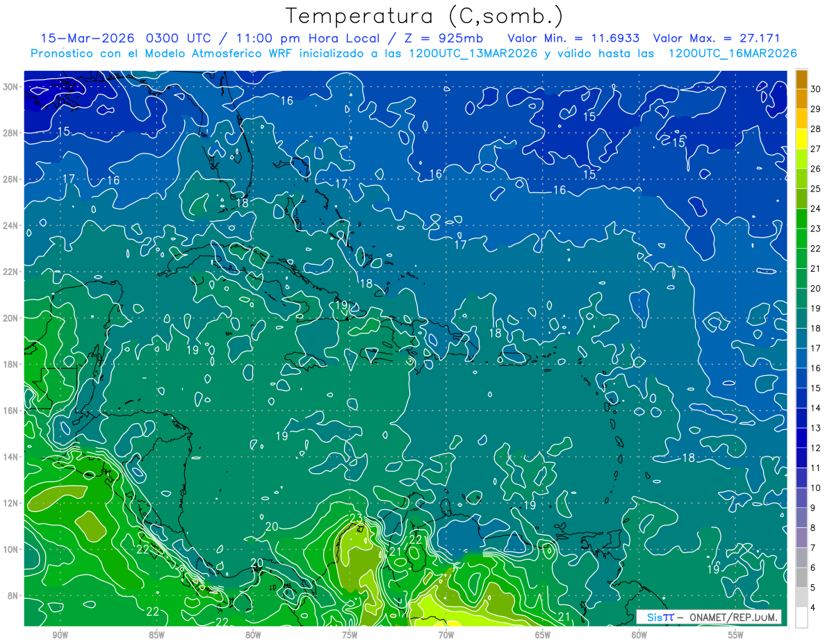
Task: Click the 24N latitude axis label
Action: pyautogui.click(x=11, y=225)
